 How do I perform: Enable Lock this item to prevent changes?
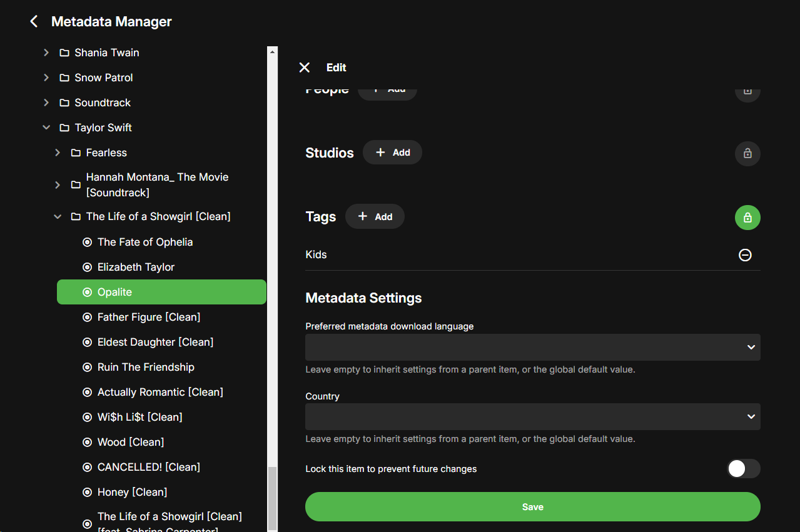click(x=743, y=469)
